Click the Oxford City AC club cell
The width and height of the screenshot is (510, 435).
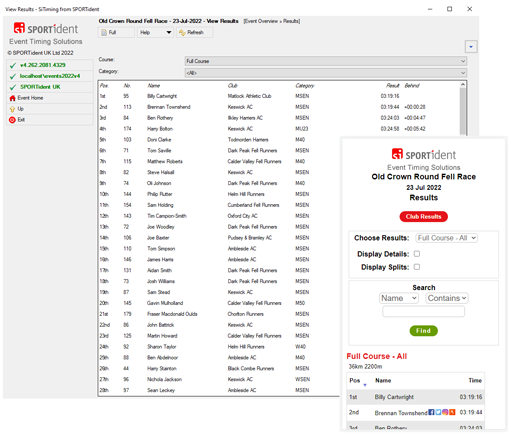(242, 216)
